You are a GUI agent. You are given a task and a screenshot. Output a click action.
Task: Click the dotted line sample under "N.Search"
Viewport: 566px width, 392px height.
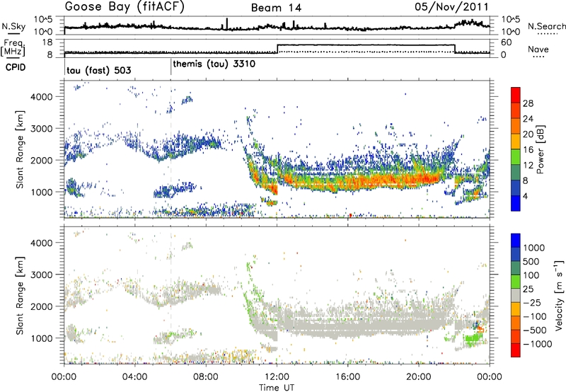[x=548, y=34]
